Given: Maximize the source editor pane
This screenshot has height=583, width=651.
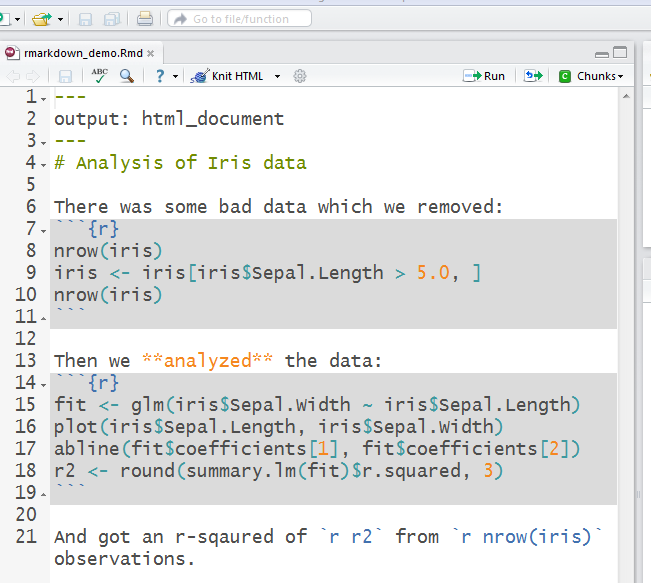Looking at the screenshot, I should (620, 53).
